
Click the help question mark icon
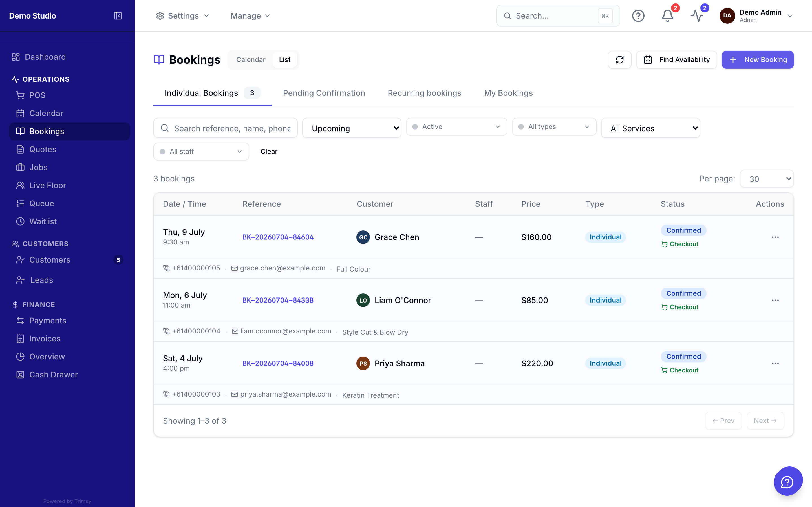(x=638, y=16)
